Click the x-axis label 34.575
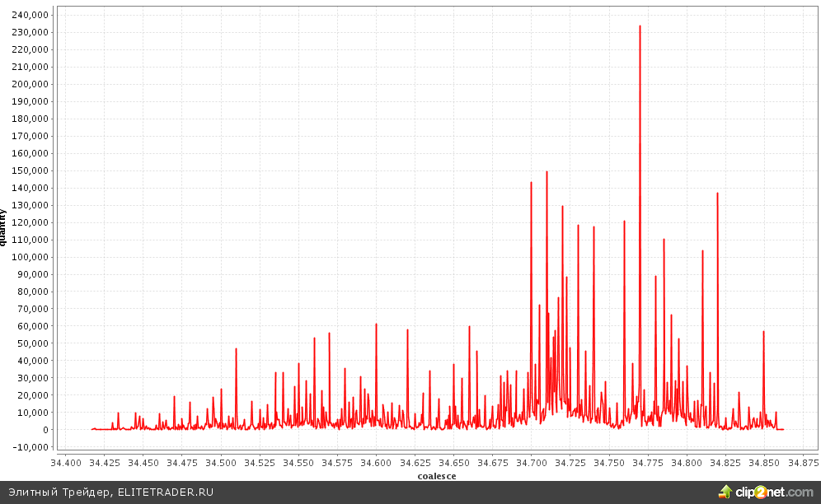Viewport: 821px width, 504px height. [x=337, y=463]
